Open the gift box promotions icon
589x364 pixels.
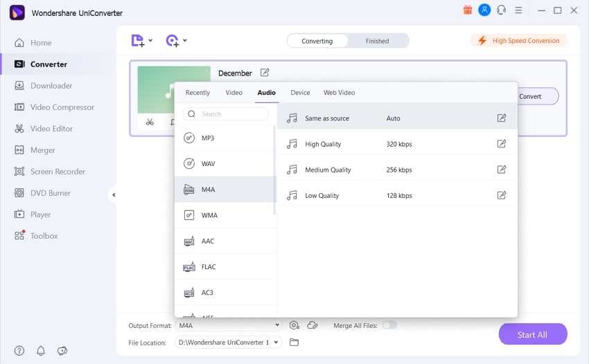467,10
